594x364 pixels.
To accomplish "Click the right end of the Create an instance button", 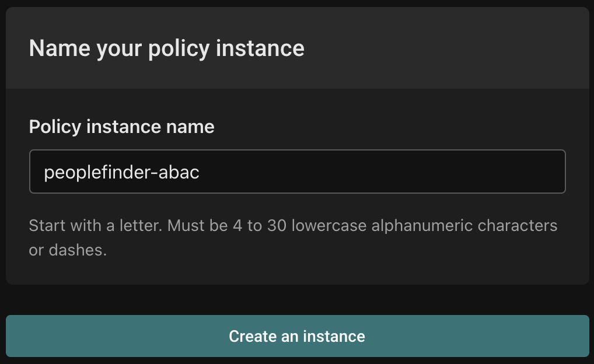I will pos(566,336).
